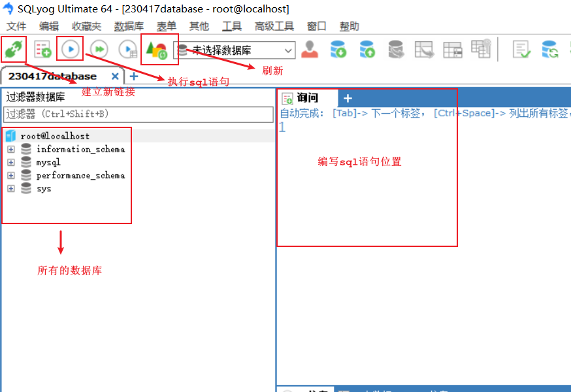Open the 表单 menu
The height and width of the screenshot is (392, 571).
click(x=167, y=26)
